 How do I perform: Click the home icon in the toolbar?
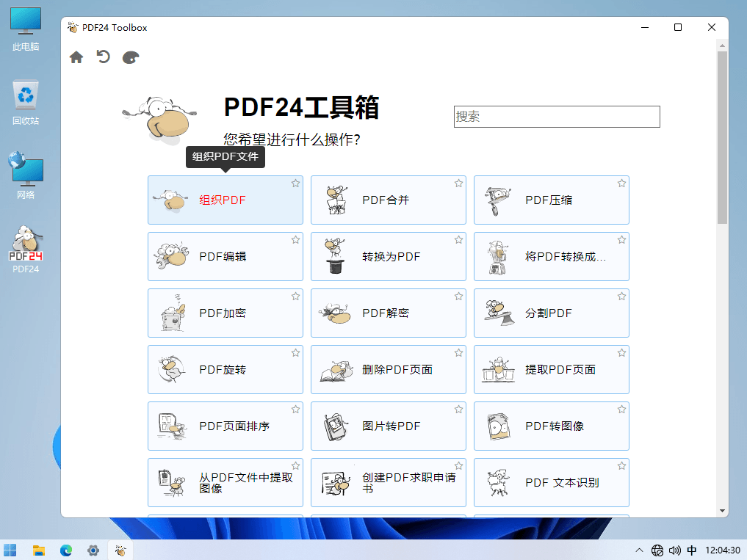[76, 57]
